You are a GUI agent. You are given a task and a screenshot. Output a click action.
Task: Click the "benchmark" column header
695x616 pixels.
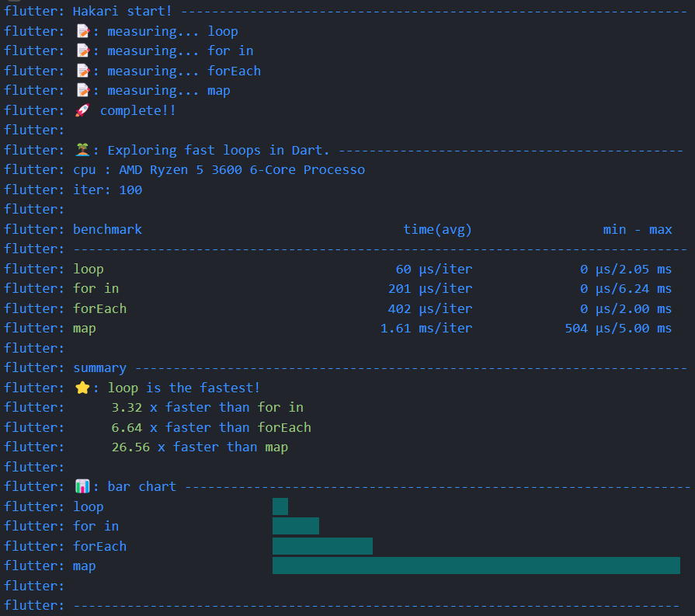click(x=107, y=228)
